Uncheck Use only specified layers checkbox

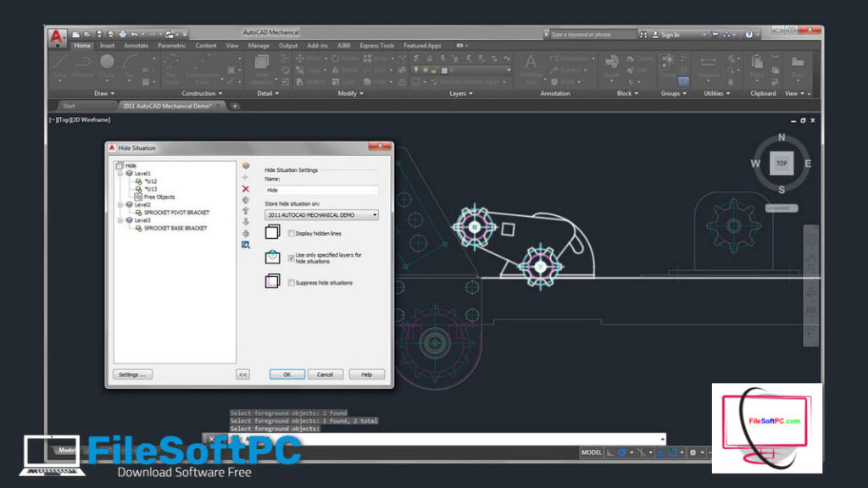(x=292, y=258)
